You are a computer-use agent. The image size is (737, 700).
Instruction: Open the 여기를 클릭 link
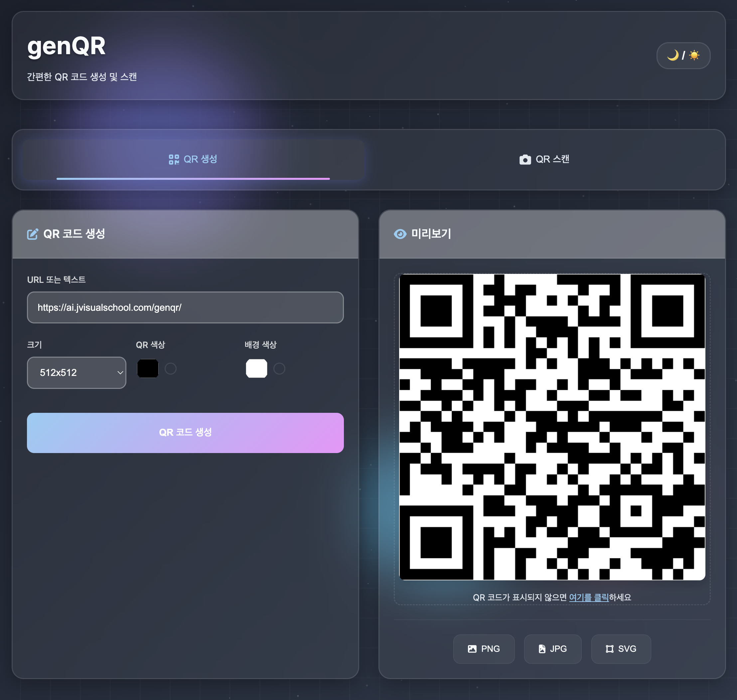[x=589, y=597]
